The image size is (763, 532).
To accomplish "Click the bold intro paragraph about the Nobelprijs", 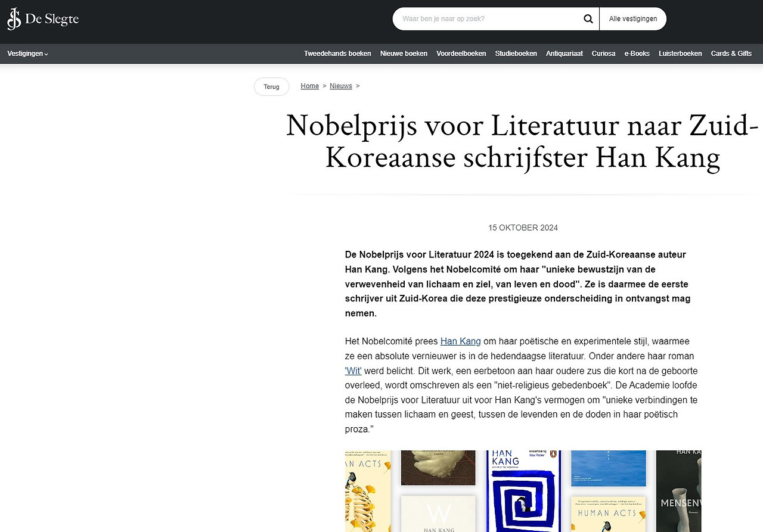I will (517, 284).
